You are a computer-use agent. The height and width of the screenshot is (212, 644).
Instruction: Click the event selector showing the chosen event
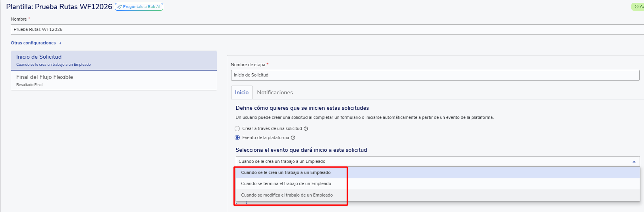click(433, 162)
